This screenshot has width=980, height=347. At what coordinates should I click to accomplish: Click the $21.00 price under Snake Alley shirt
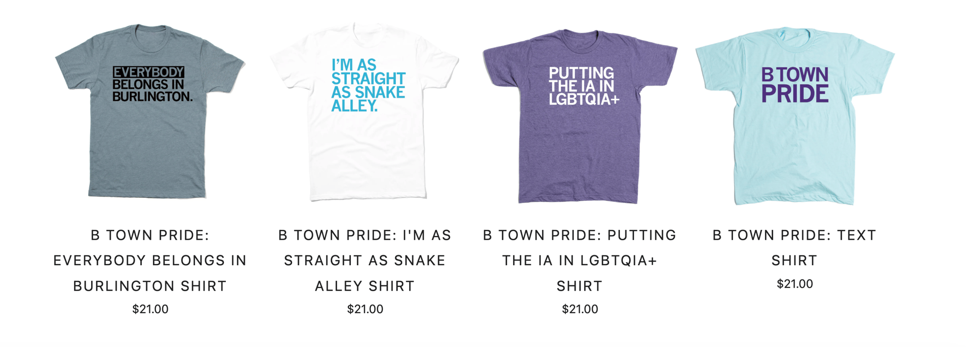coord(365,309)
